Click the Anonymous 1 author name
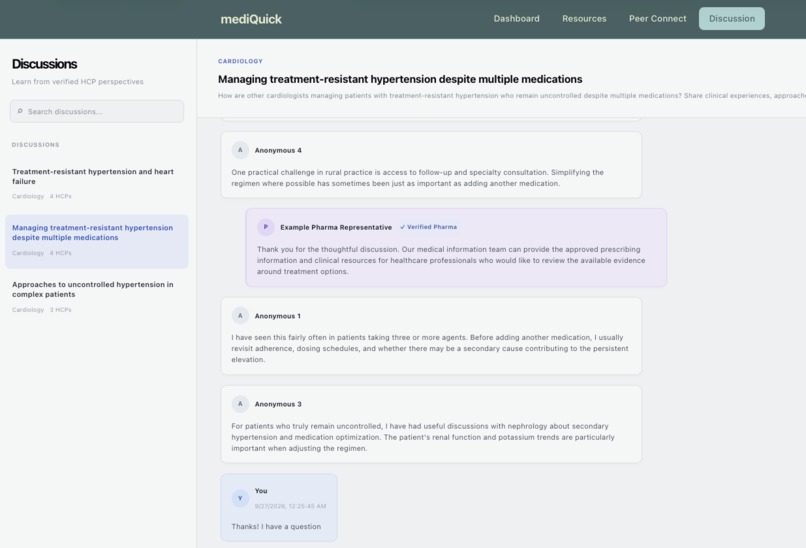The height and width of the screenshot is (548, 806). 278,316
